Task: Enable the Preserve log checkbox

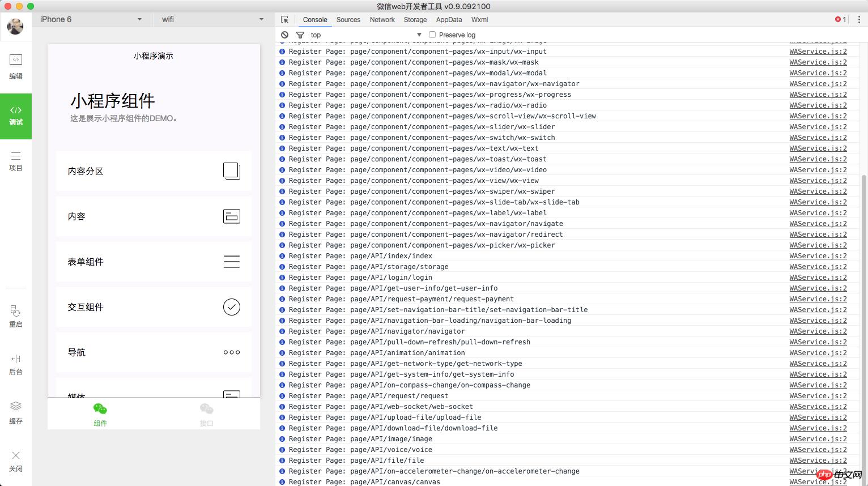Action: [432, 35]
